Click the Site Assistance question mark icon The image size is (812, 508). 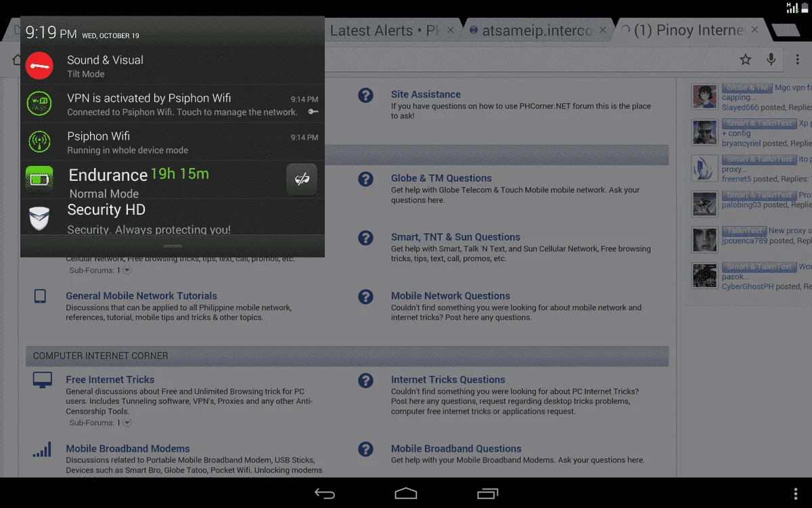tap(365, 96)
